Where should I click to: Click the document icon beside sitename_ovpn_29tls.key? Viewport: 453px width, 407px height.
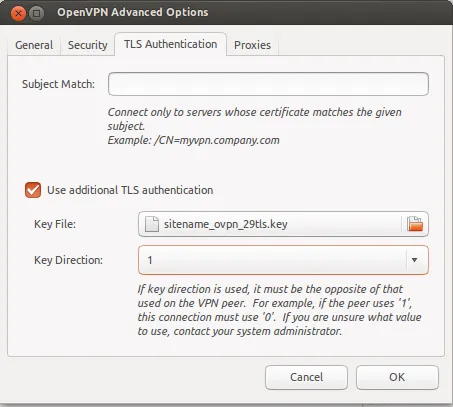(152, 224)
